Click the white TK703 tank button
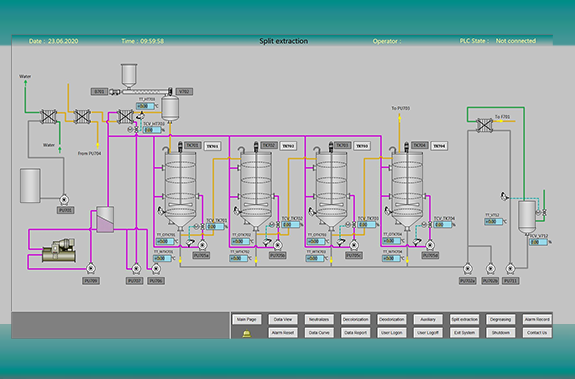The width and height of the screenshot is (575, 379). point(362,146)
